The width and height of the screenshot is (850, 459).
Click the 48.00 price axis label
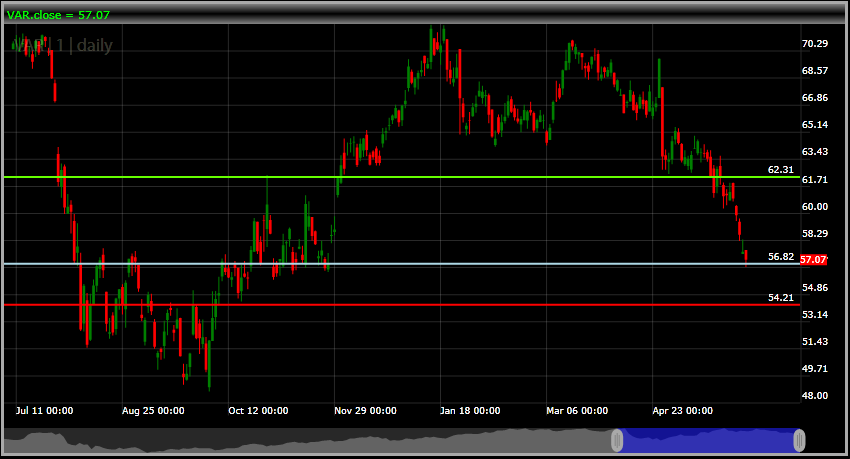pyautogui.click(x=816, y=396)
